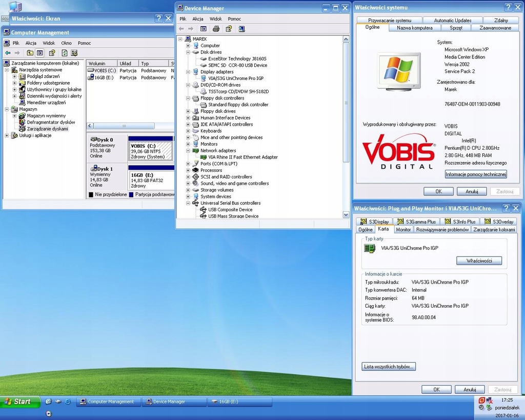
Task: Click the Typ column header in volume list
Action: tap(154, 63)
